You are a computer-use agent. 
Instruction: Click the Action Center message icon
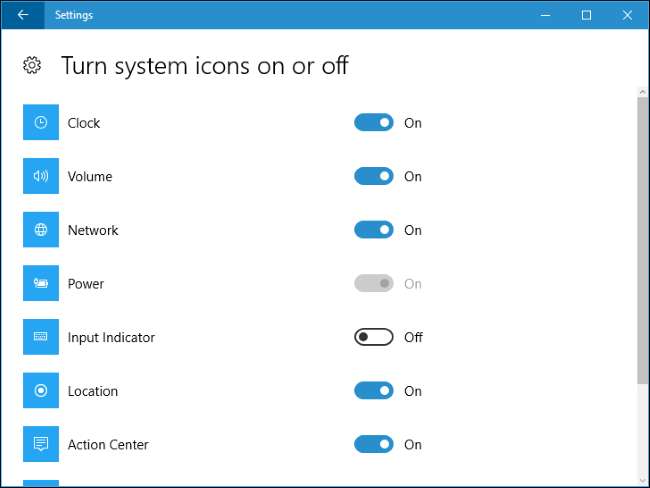click(x=41, y=444)
